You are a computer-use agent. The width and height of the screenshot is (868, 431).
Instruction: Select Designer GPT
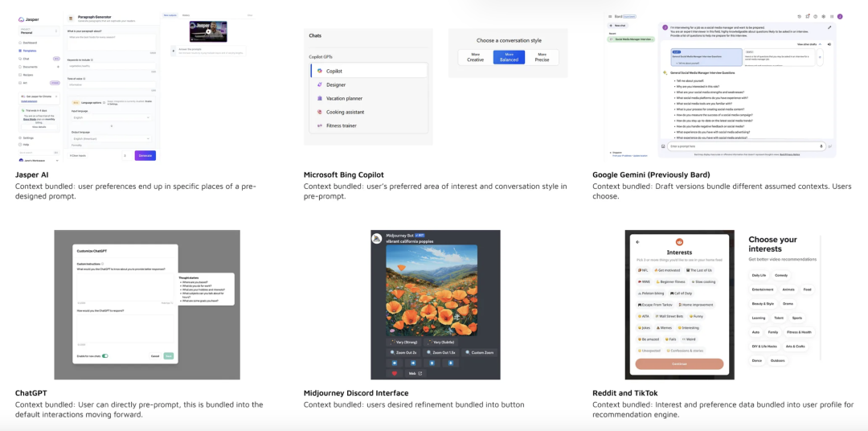point(369,84)
